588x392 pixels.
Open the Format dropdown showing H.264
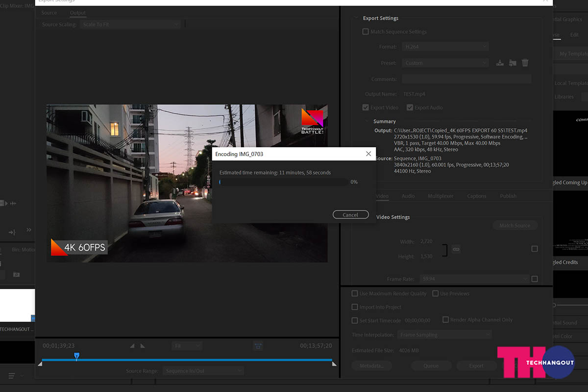tap(445, 46)
